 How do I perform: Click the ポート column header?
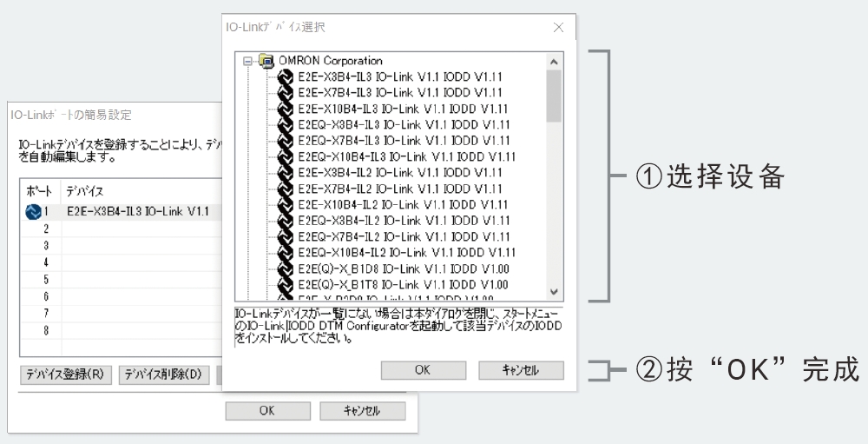tap(41, 192)
